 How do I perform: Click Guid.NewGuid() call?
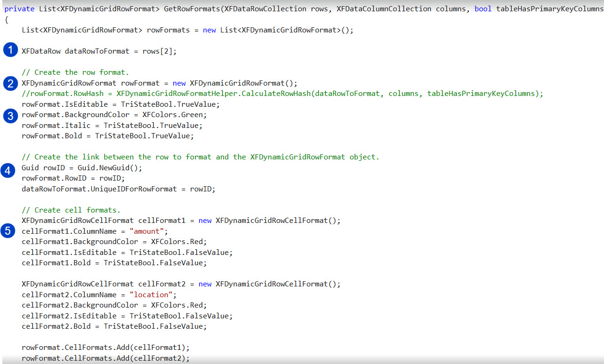click(110, 168)
